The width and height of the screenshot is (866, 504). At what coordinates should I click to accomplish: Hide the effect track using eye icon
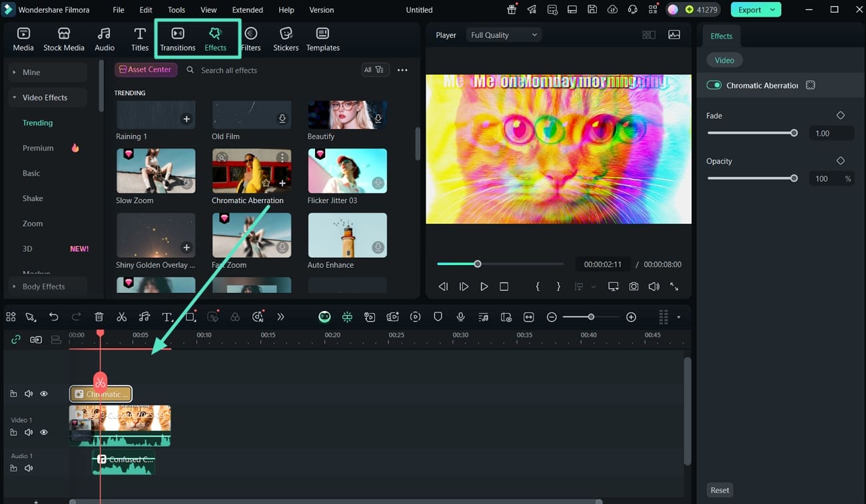[44, 394]
